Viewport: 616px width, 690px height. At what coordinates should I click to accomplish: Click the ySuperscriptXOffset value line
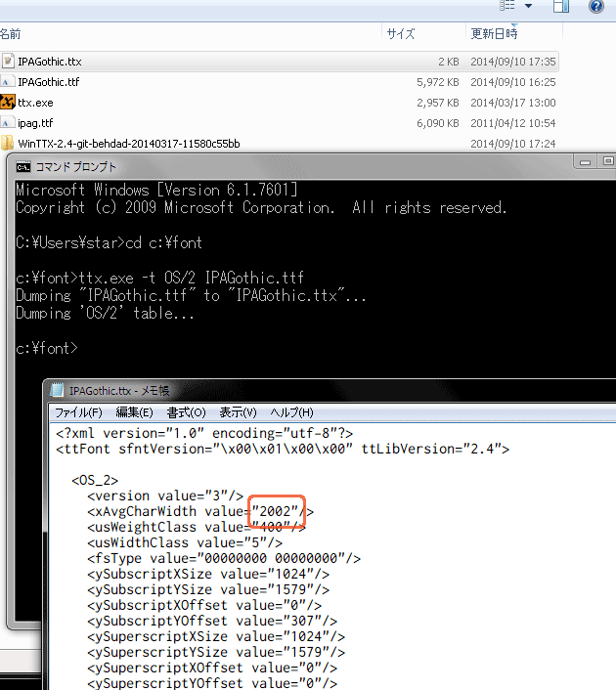click(212, 668)
